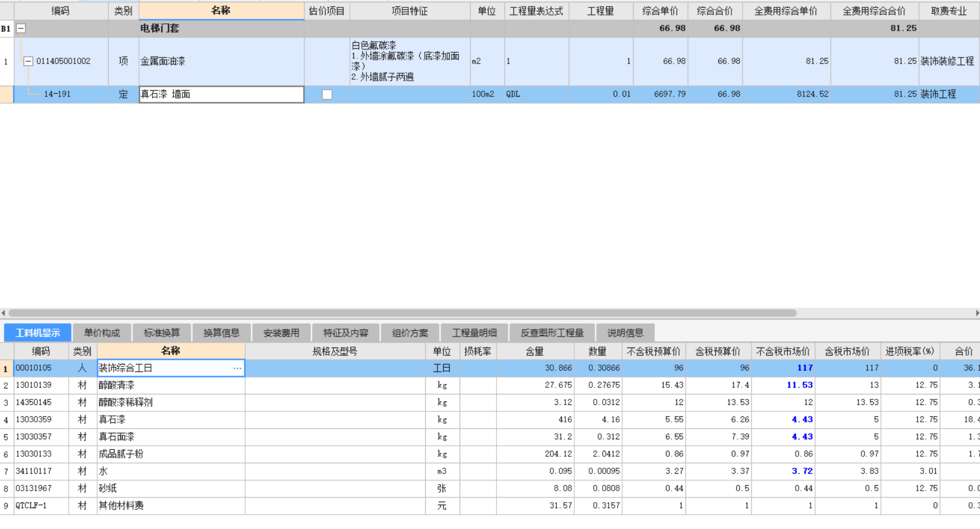Click upper table 编码 column header
980x529 pixels.
click(61, 11)
